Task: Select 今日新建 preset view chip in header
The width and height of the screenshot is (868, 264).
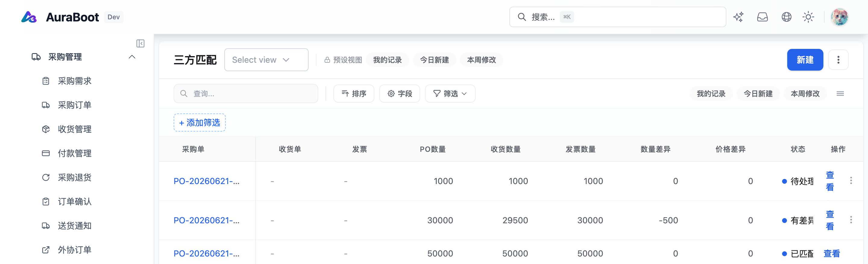Action: (x=434, y=60)
